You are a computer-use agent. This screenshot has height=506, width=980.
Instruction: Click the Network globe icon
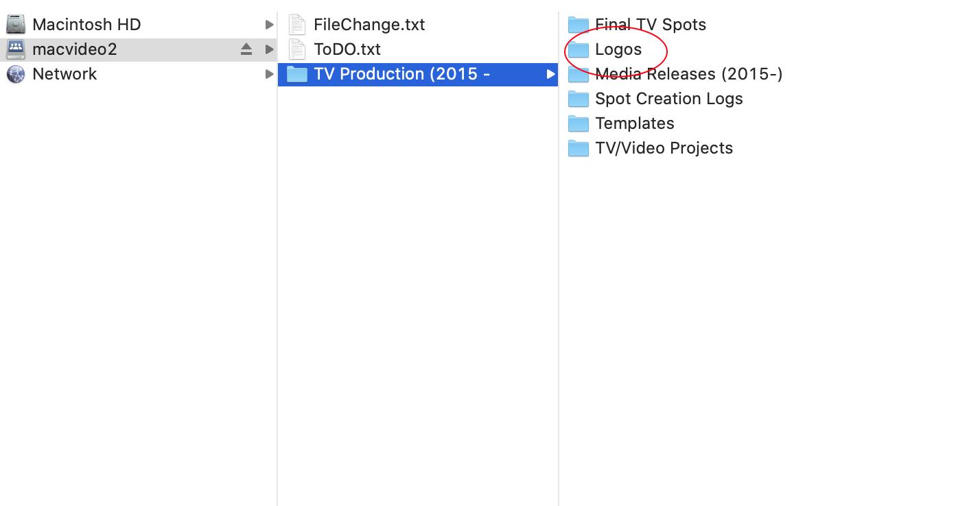coord(15,74)
